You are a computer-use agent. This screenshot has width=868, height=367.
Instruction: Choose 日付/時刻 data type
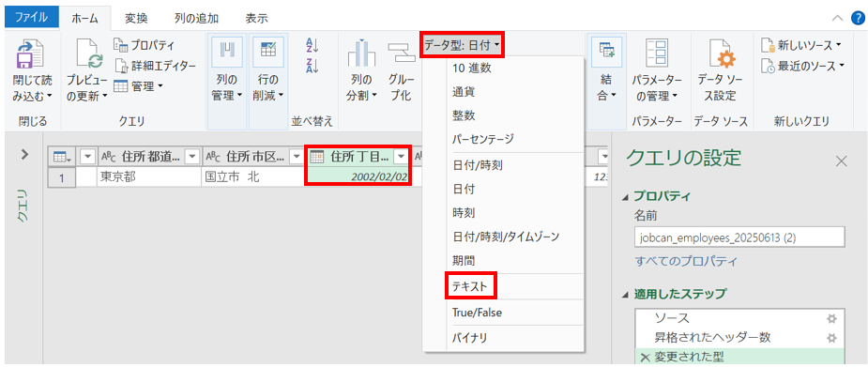pyautogui.click(x=478, y=165)
